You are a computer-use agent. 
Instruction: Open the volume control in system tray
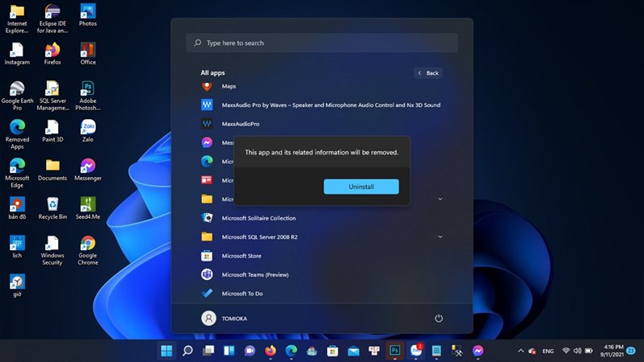point(580,352)
